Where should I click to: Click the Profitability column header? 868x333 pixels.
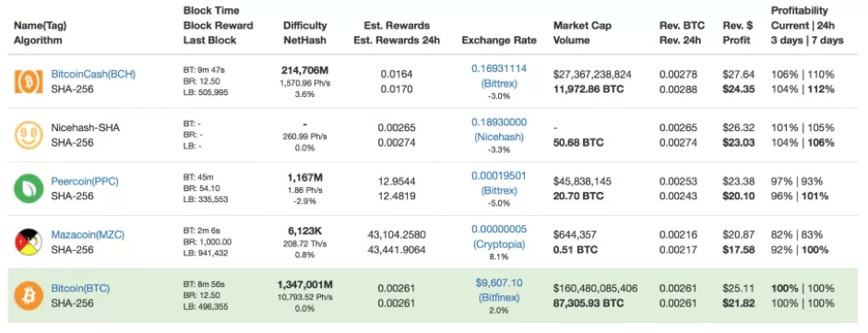tap(807, 26)
